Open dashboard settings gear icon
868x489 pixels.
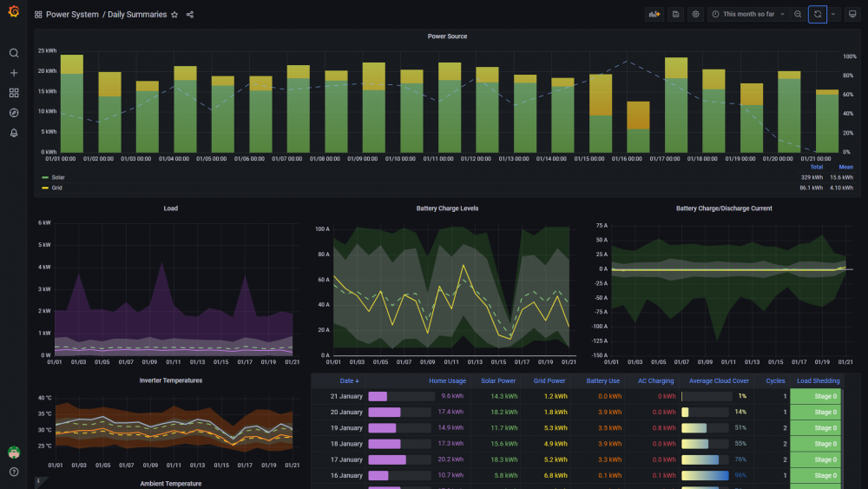696,15
